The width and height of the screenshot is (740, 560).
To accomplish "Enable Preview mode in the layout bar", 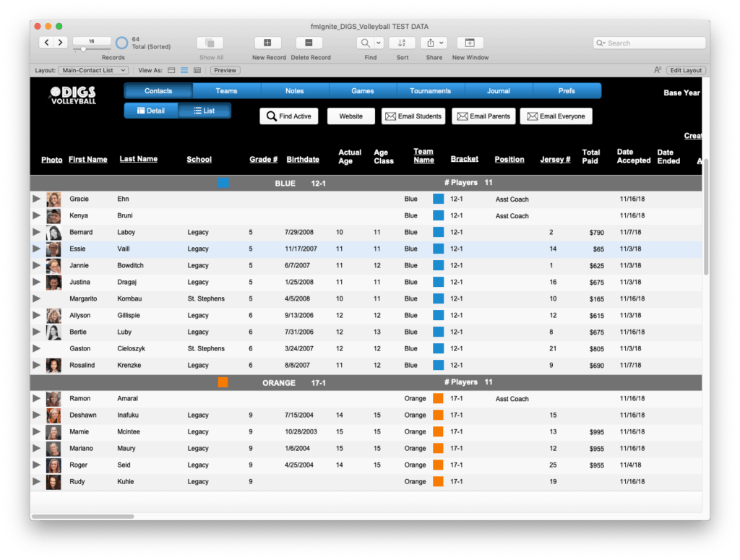I will coord(224,70).
